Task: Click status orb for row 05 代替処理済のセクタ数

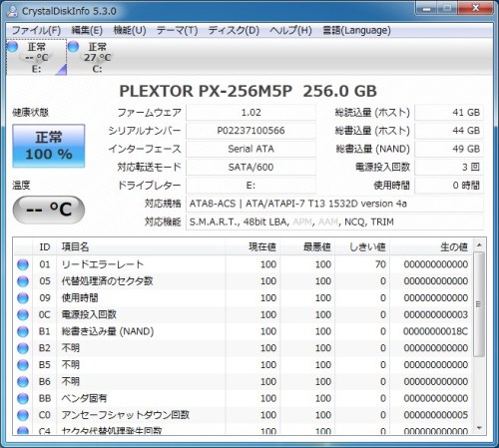Action: pos(23,281)
